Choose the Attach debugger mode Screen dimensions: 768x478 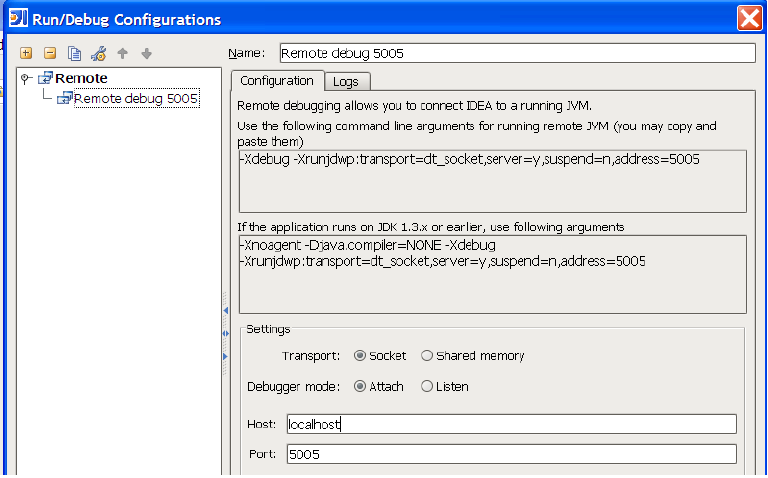coord(360,386)
